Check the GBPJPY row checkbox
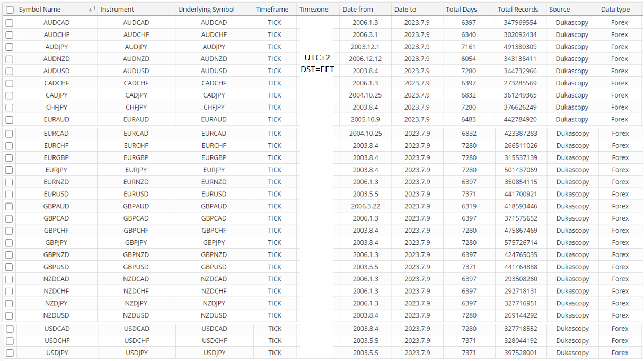This screenshot has height=361, width=644. (10, 243)
